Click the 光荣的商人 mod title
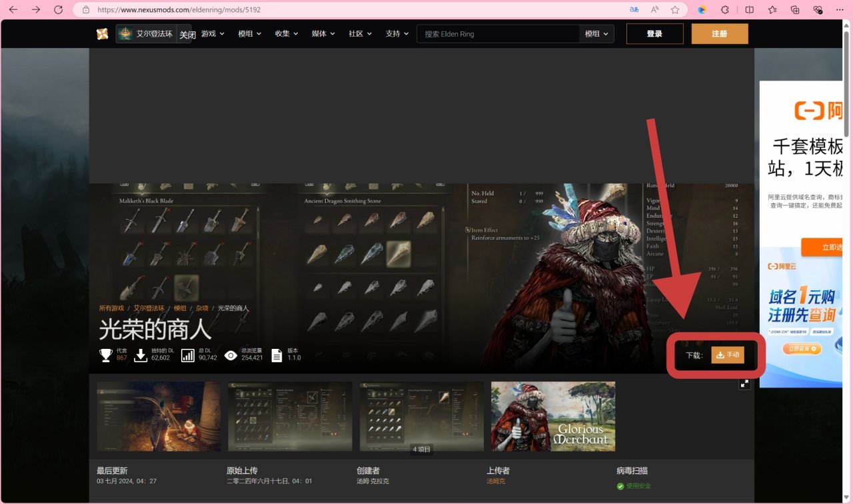853x504 pixels. coord(155,329)
